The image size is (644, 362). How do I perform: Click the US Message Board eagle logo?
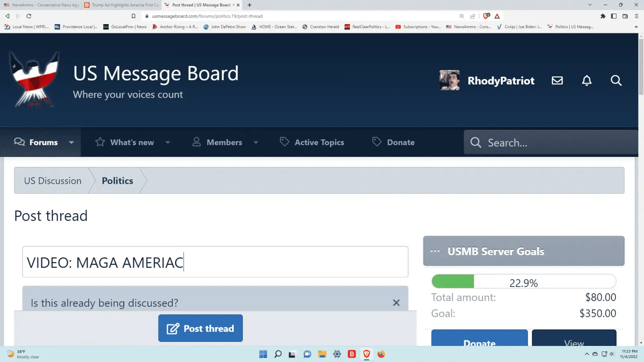coord(35,80)
